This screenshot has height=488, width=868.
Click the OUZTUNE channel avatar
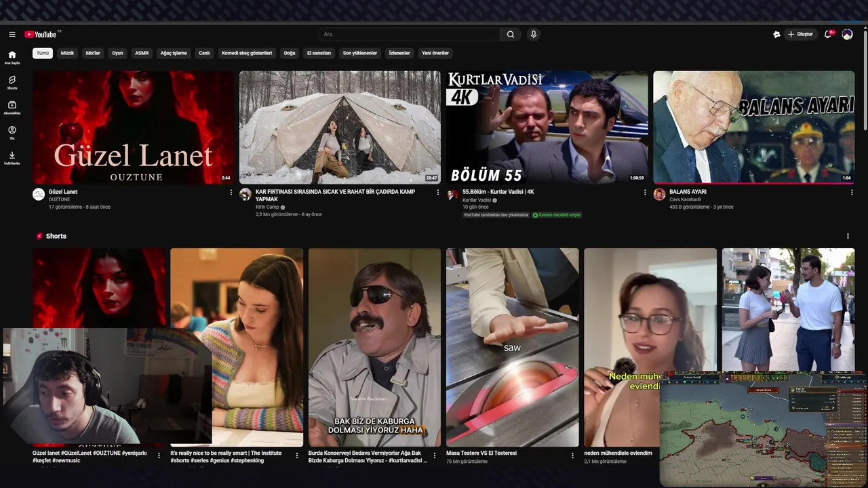pos(39,195)
